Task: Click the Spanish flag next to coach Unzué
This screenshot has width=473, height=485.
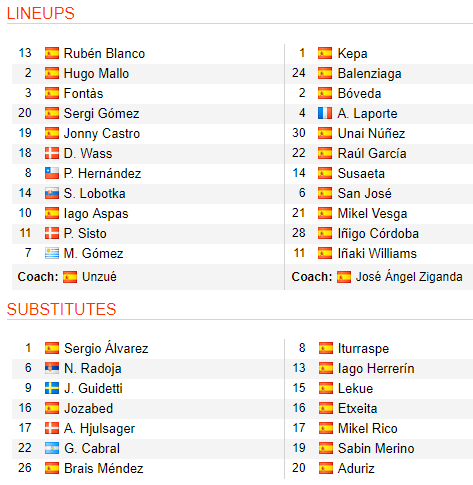Action: [x=70, y=277]
